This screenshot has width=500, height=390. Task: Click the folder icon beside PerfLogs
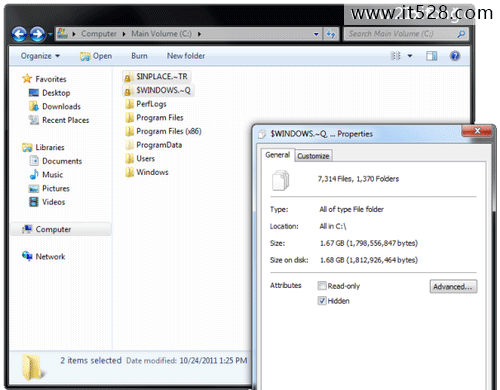pos(130,104)
